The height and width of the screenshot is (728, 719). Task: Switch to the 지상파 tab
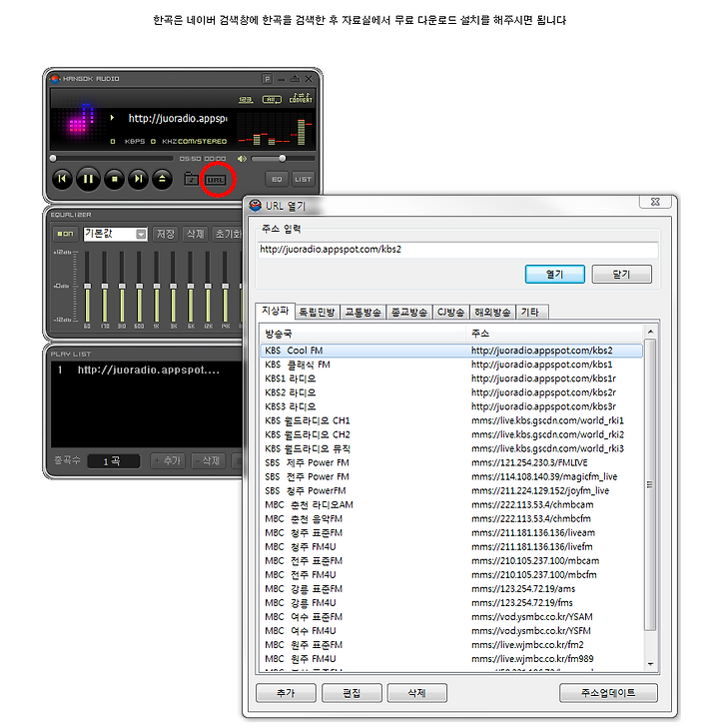point(275,311)
